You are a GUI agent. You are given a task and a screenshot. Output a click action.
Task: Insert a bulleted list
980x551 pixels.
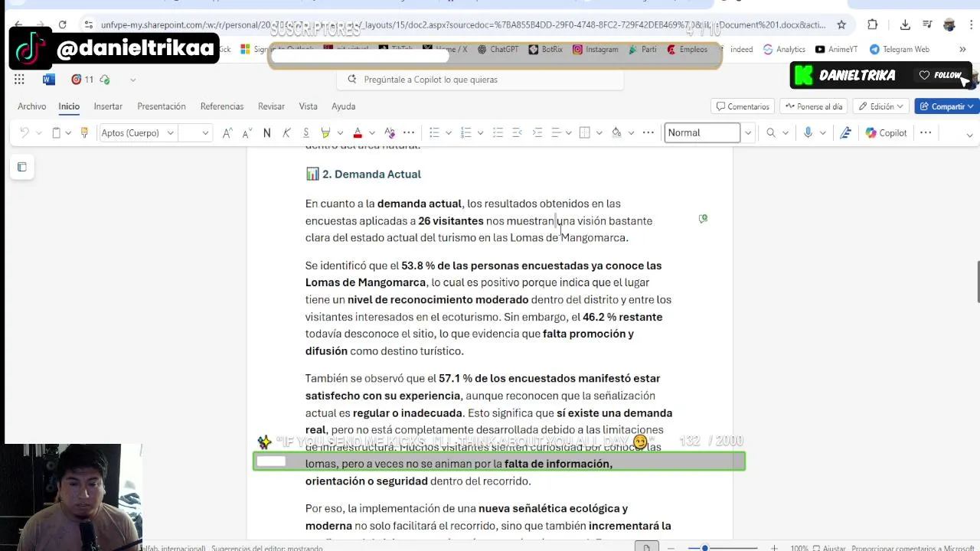[434, 133]
